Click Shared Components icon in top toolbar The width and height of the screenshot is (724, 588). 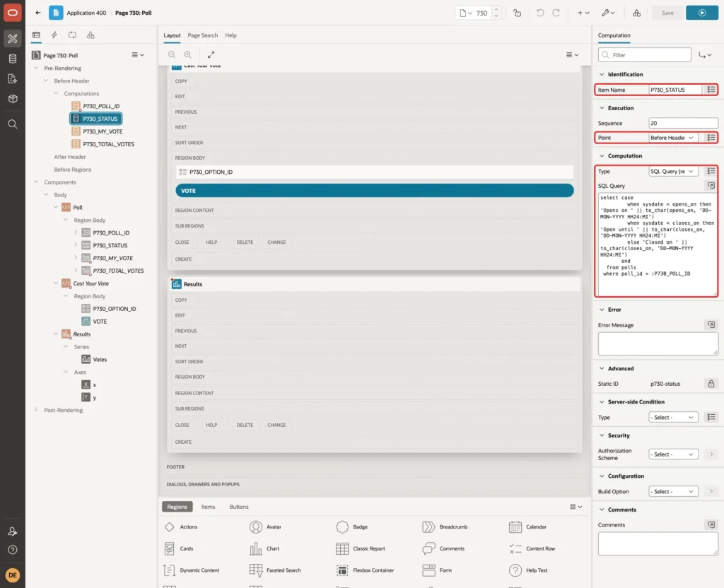click(x=637, y=13)
